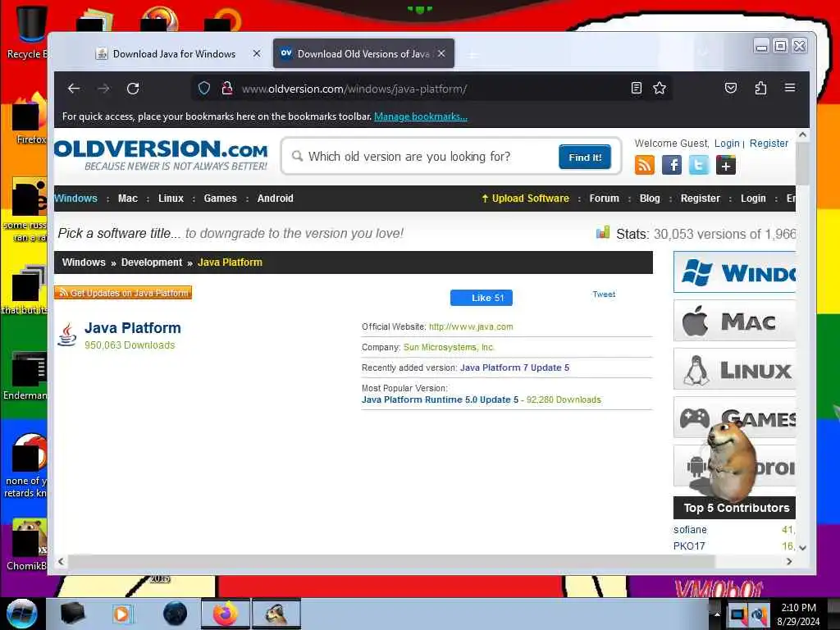Click the Find It! button
Image resolution: width=840 pixels, height=630 pixels.
(585, 157)
